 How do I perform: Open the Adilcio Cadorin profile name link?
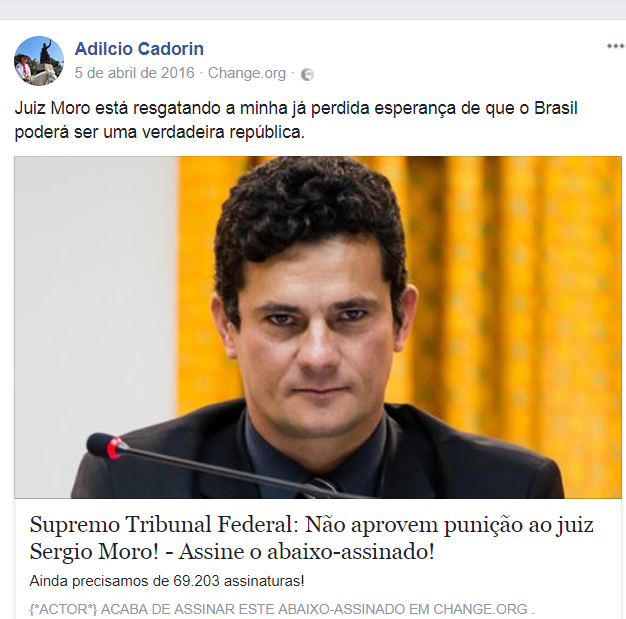[x=139, y=49]
